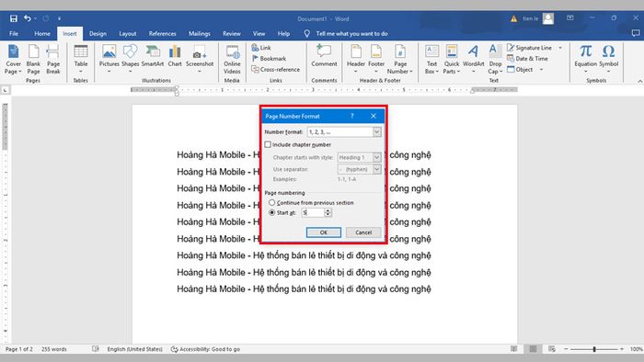
Task: Insert a Cover Page
Action: tap(13, 60)
